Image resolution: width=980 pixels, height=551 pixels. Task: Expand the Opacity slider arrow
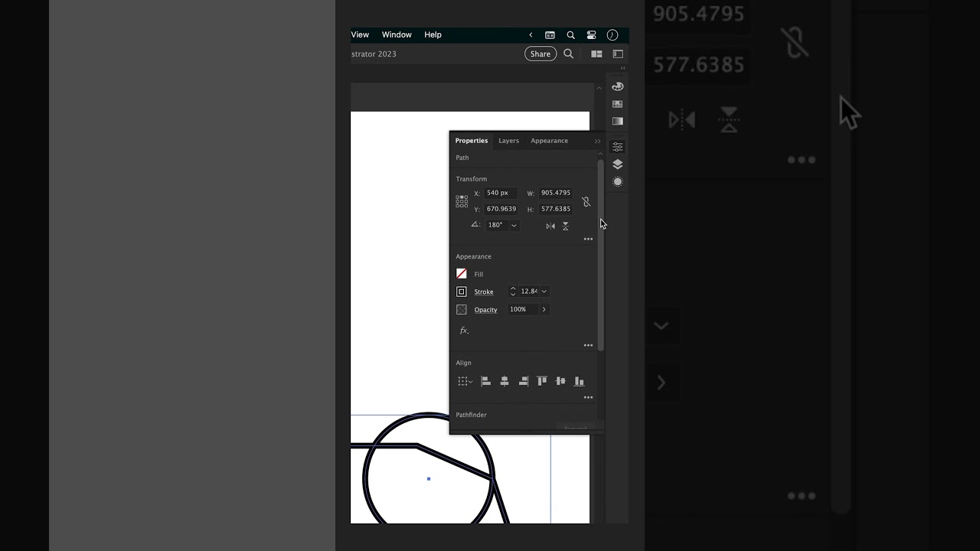[x=544, y=310]
